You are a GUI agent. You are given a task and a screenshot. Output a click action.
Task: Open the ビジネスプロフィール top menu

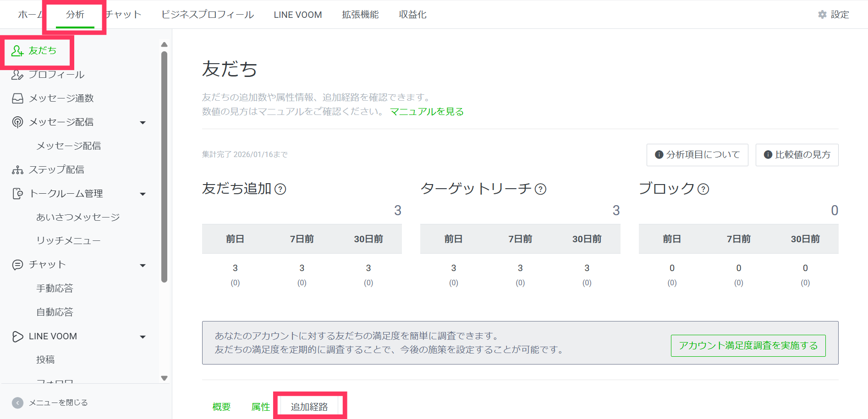coord(207,15)
